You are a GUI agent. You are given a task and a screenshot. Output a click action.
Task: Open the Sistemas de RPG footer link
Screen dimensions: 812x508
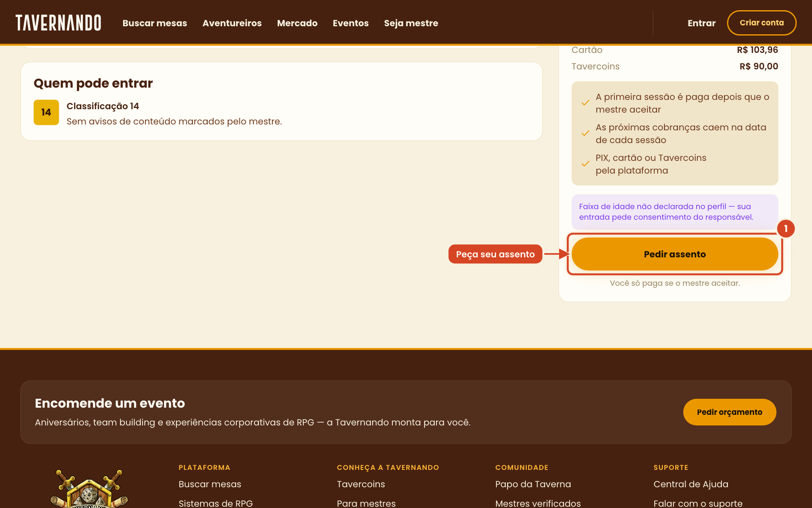click(x=216, y=503)
